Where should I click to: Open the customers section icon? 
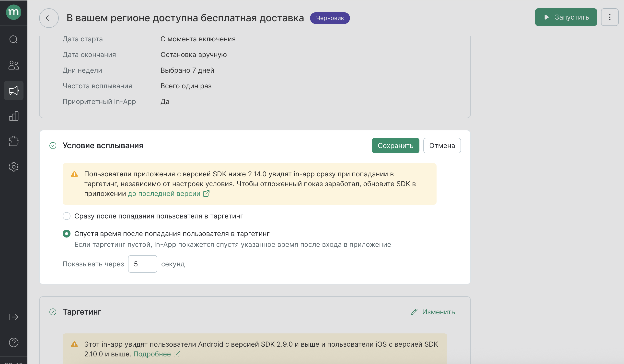pos(14,65)
